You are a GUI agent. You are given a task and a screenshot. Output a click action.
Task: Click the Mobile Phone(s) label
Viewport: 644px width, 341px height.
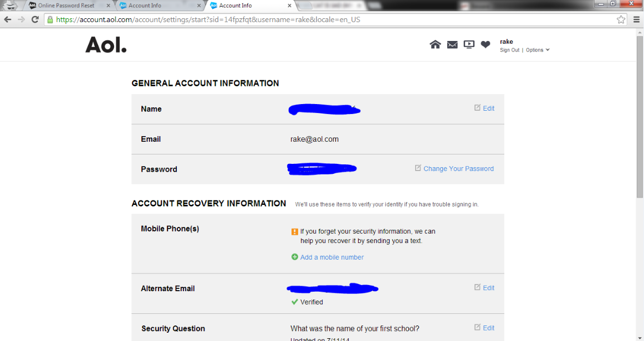click(170, 229)
